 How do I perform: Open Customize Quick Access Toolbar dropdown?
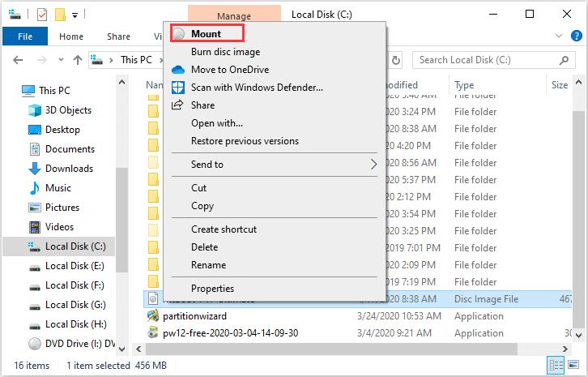point(75,15)
